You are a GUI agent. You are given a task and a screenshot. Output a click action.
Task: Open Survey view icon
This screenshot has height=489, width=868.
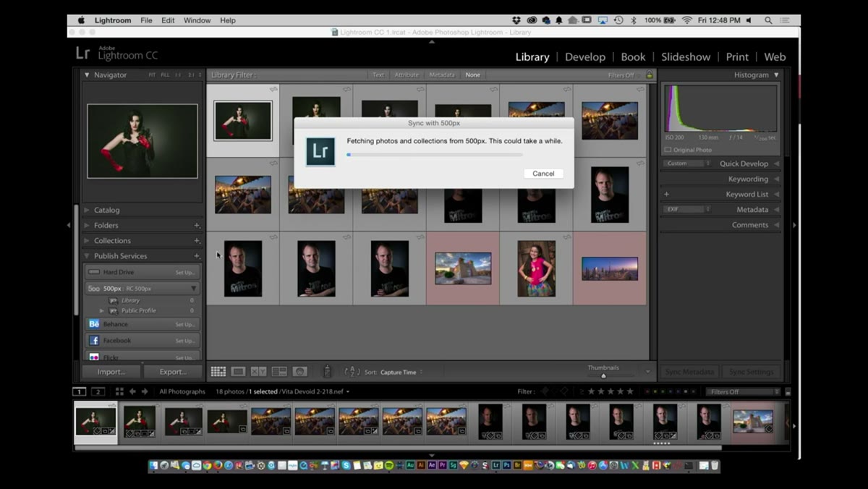(278, 372)
